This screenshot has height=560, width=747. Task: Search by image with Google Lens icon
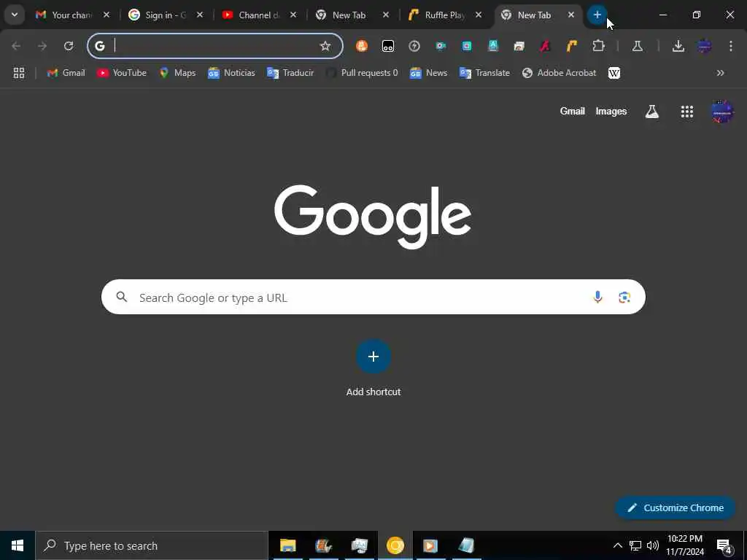coord(624,297)
